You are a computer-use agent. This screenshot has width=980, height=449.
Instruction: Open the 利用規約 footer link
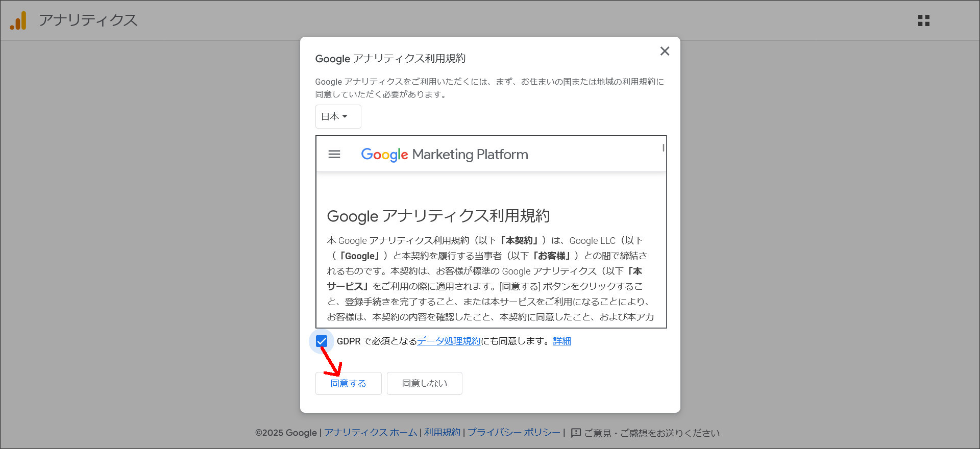tap(442, 433)
